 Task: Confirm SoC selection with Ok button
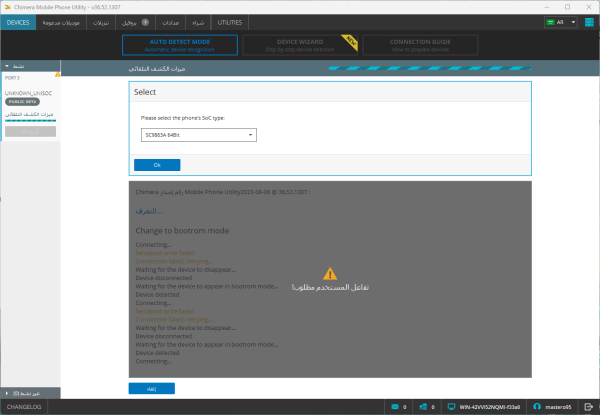(157, 165)
